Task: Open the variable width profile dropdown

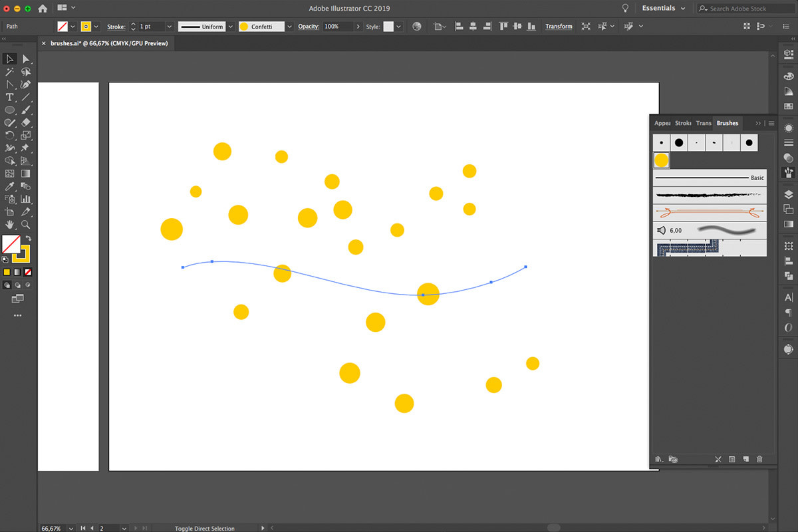Action: pos(230,26)
